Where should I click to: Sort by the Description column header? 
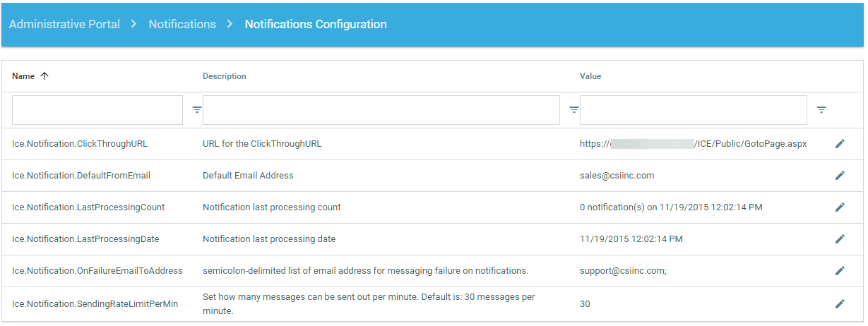[225, 76]
